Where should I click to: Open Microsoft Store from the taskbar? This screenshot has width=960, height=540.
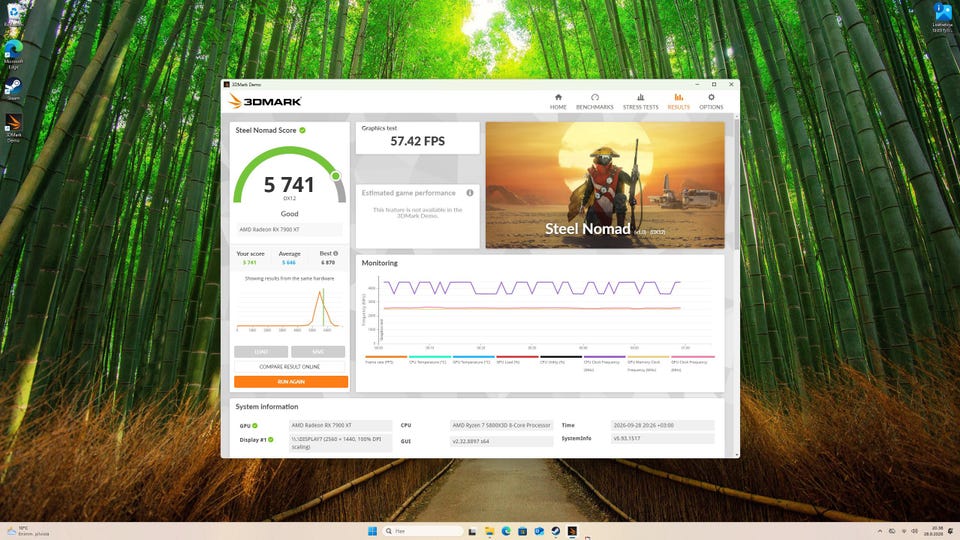(522, 531)
